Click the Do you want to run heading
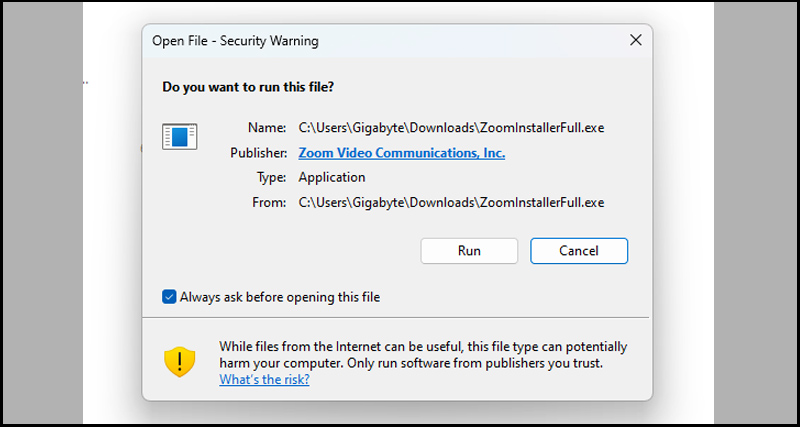 248,87
